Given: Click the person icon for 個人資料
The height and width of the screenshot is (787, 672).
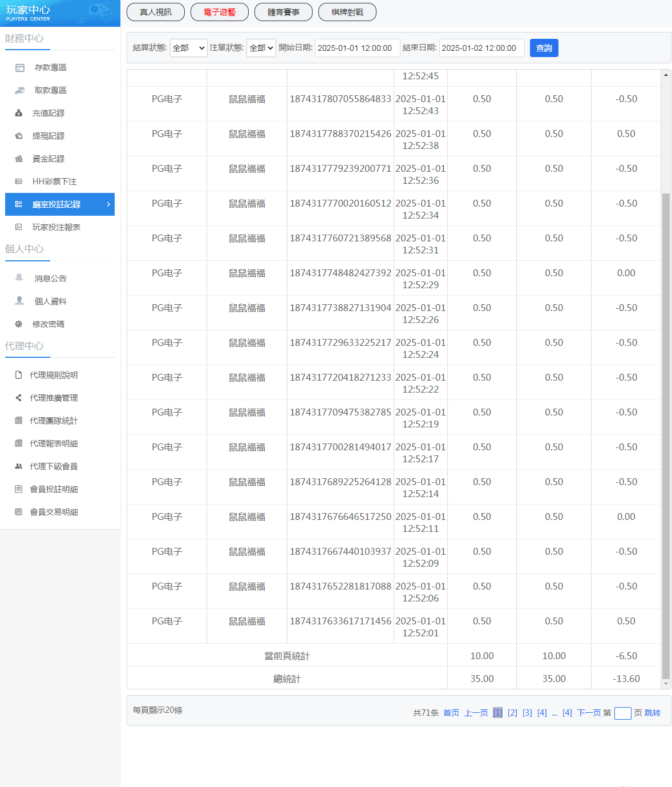Looking at the screenshot, I should (19, 301).
